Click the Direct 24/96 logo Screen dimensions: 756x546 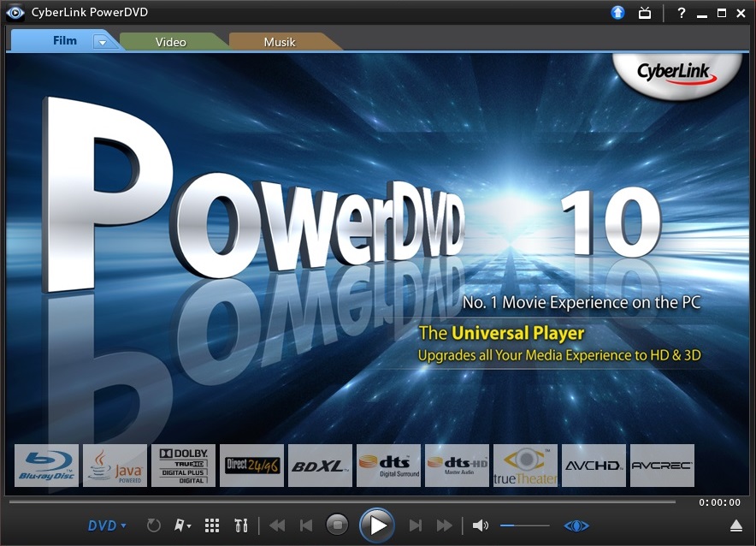tap(251, 466)
